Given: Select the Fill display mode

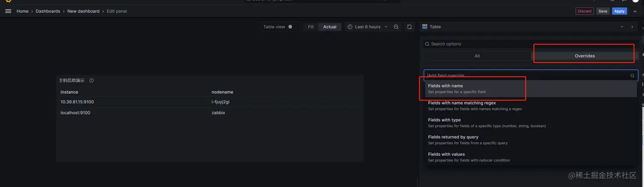Looking at the screenshot, I should tap(311, 27).
